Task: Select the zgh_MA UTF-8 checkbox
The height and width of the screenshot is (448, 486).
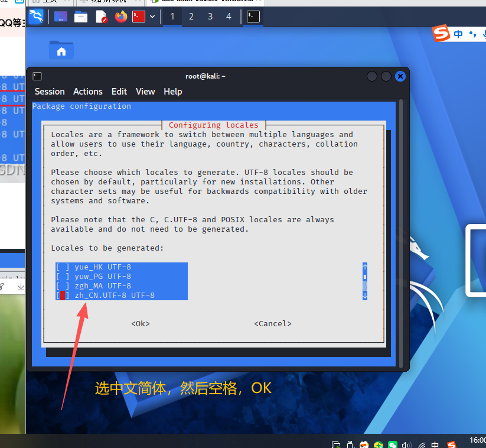Action: [63, 285]
